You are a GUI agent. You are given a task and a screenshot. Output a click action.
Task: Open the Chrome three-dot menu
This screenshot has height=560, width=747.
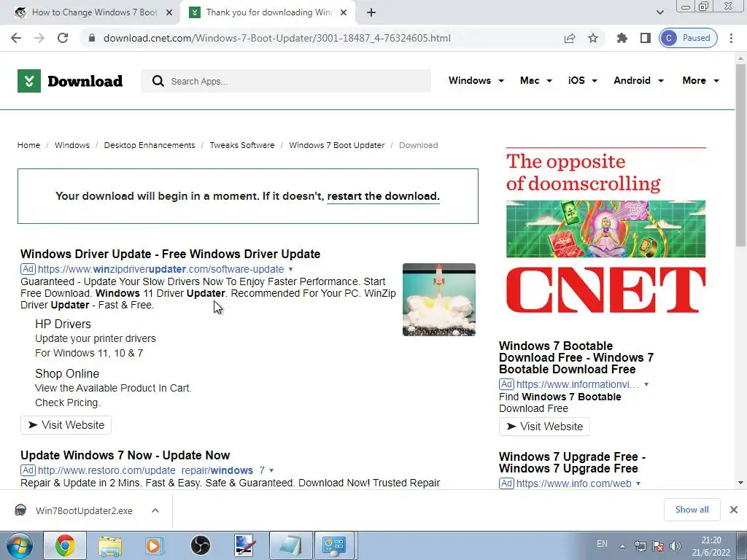coord(731,38)
